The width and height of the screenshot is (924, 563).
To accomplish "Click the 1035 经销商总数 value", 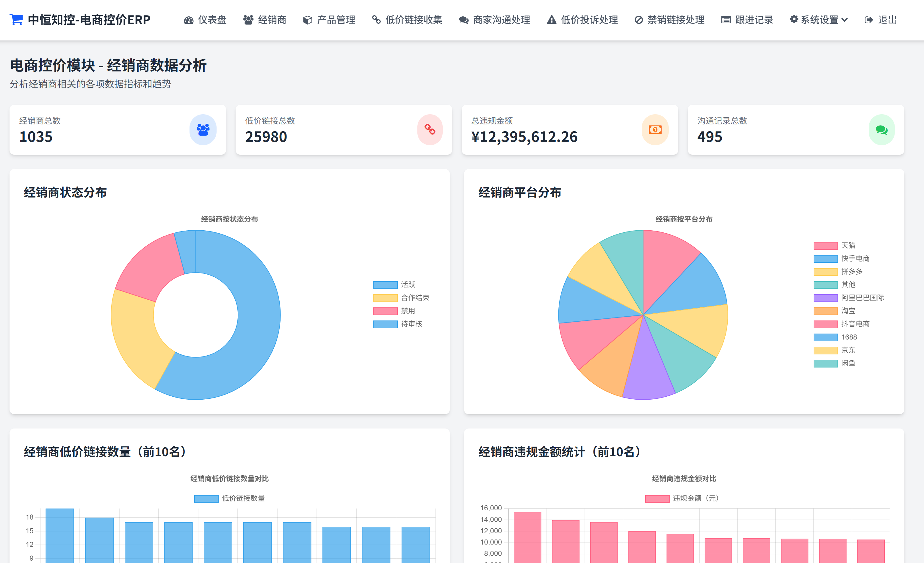I will click(x=36, y=137).
